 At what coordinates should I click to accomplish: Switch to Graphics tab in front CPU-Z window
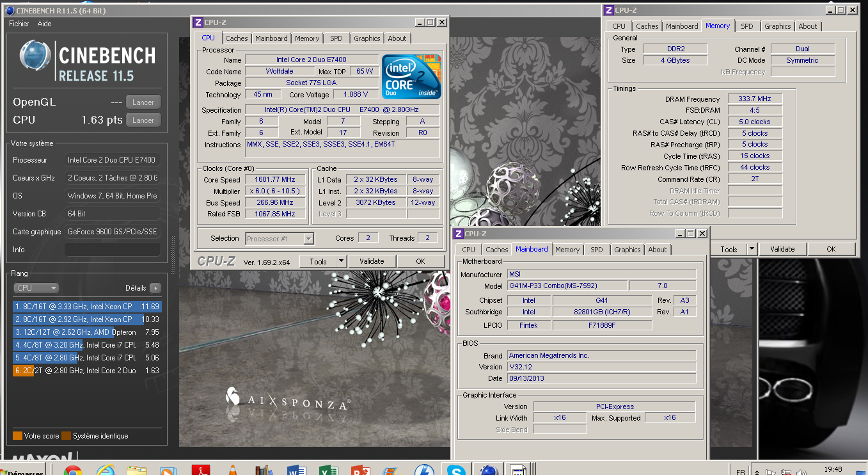367,38
